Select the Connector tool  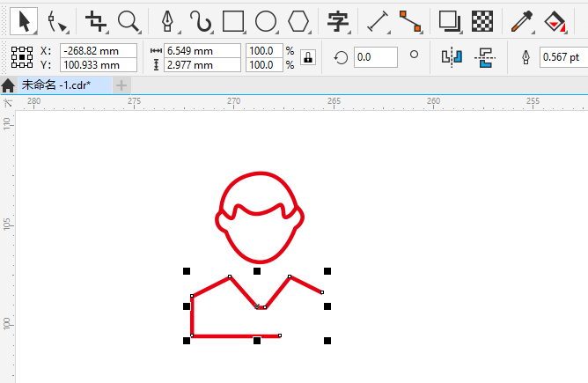(410, 21)
